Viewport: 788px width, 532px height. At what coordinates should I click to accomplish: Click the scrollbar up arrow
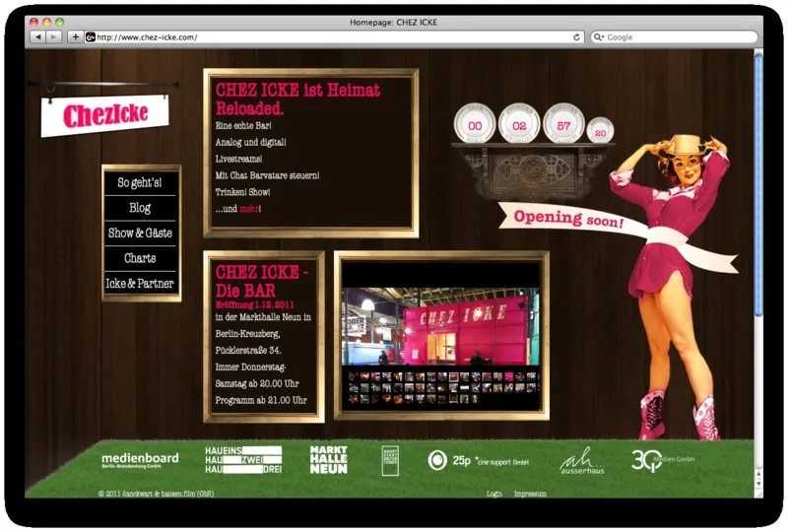(x=758, y=474)
